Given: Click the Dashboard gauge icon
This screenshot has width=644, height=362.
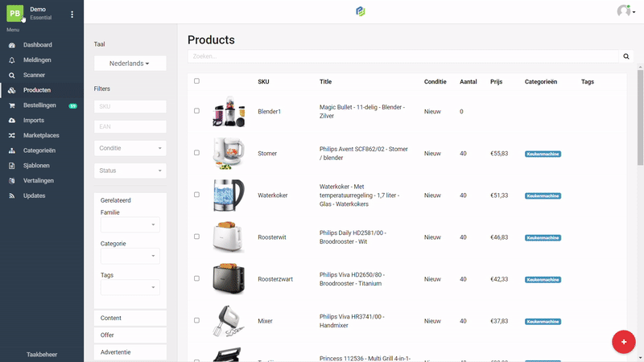Looking at the screenshot, I should (x=12, y=45).
